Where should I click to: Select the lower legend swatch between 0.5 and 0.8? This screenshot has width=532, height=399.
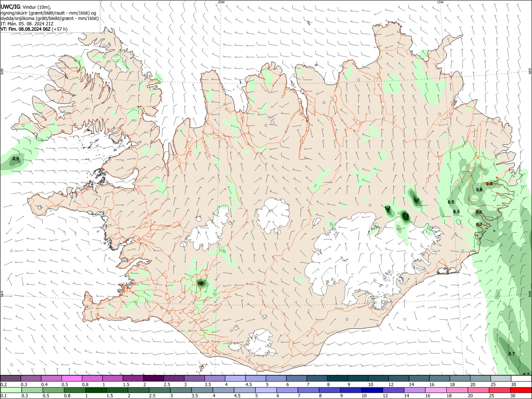click(53, 390)
